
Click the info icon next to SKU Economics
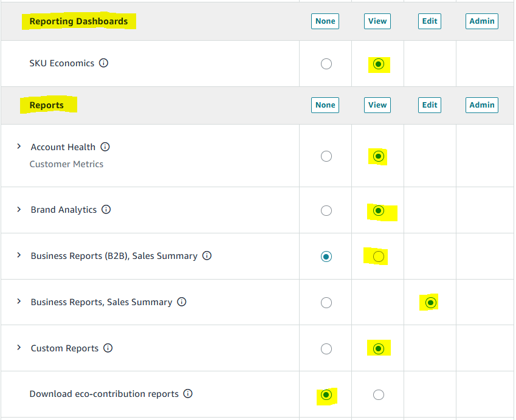click(103, 63)
